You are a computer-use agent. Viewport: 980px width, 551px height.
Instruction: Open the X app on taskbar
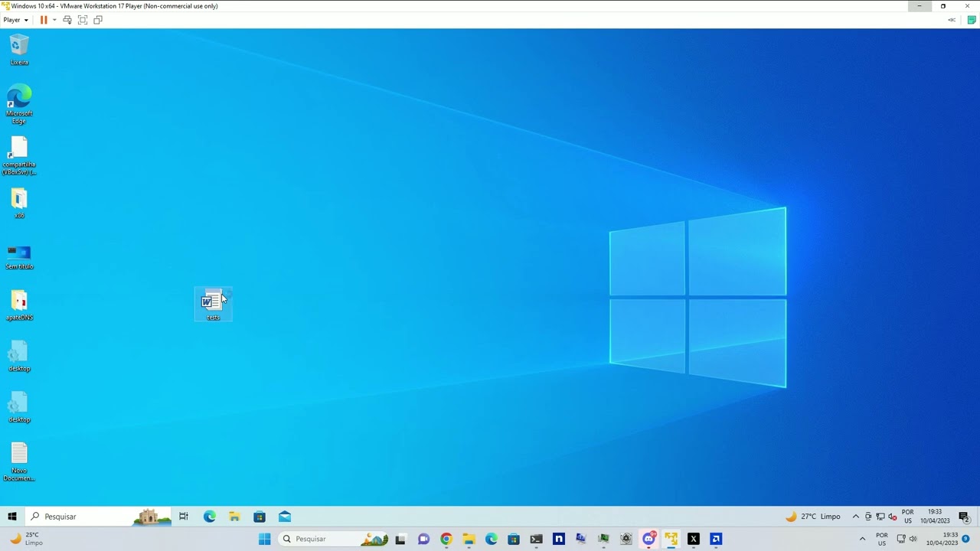(694, 539)
